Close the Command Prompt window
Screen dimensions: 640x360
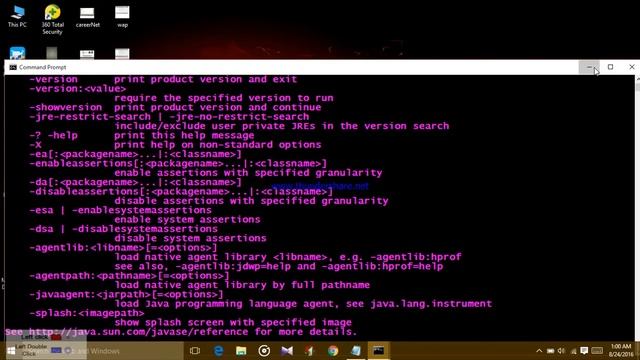631,67
